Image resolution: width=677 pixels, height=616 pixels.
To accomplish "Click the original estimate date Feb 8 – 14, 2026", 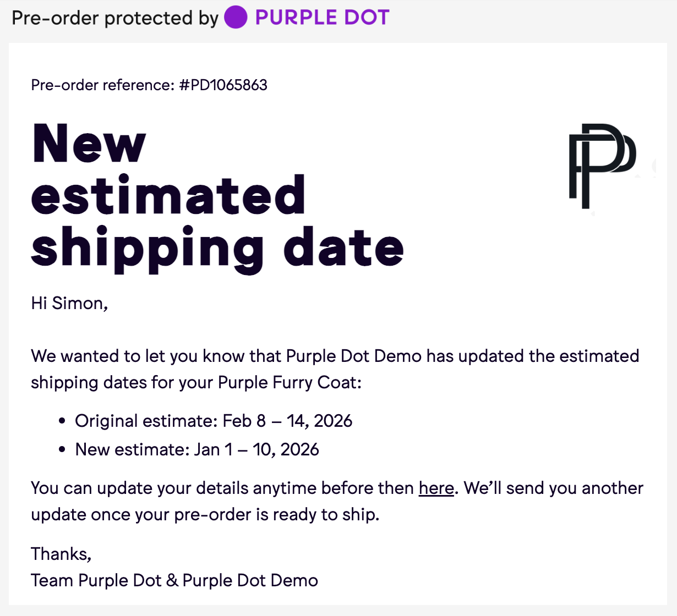I will [x=287, y=421].
